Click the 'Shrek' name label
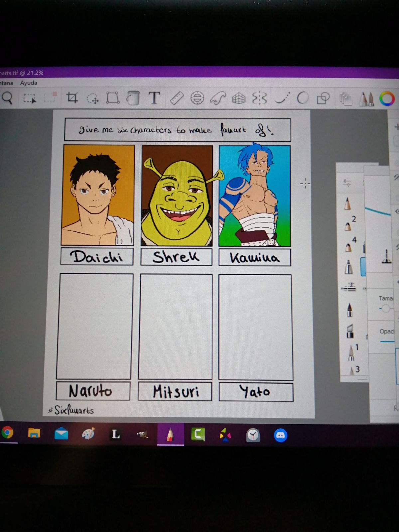 176,257
